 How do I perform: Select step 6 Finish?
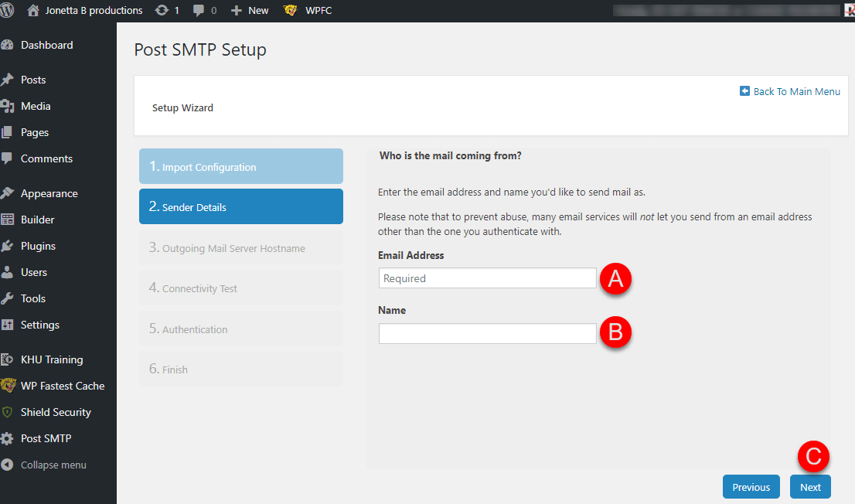tap(241, 369)
